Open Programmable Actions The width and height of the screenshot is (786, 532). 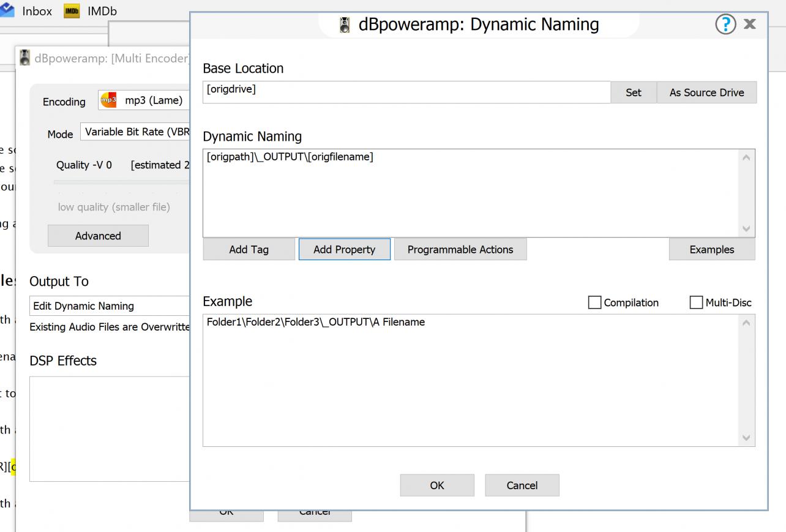click(x=460, y=249)
